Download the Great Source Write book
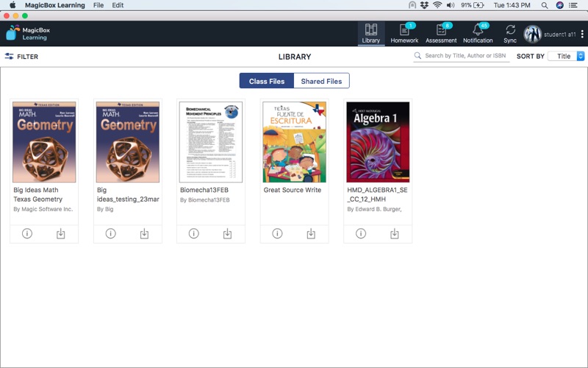Viewport: 588px width, 368px height. pos(311,233)
